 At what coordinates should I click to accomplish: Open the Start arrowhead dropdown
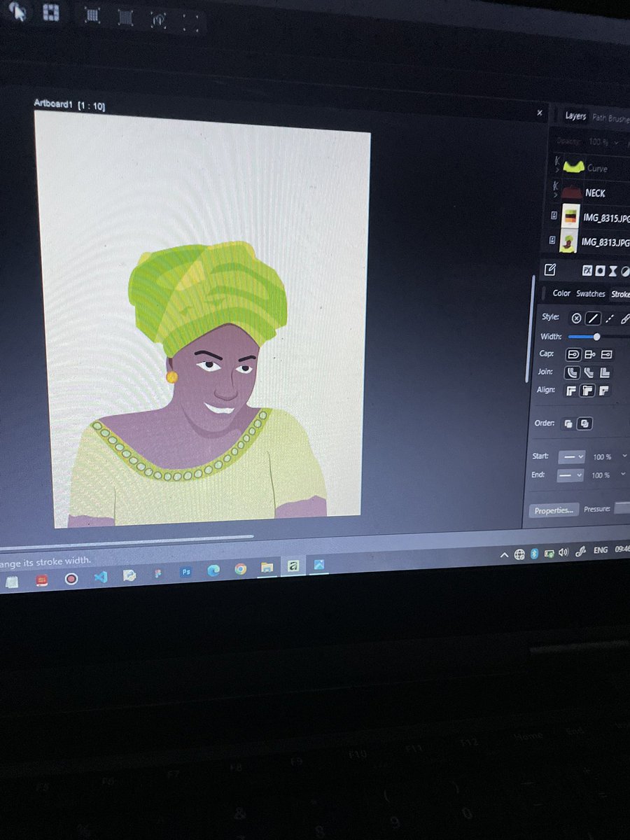tap(571, 456)
